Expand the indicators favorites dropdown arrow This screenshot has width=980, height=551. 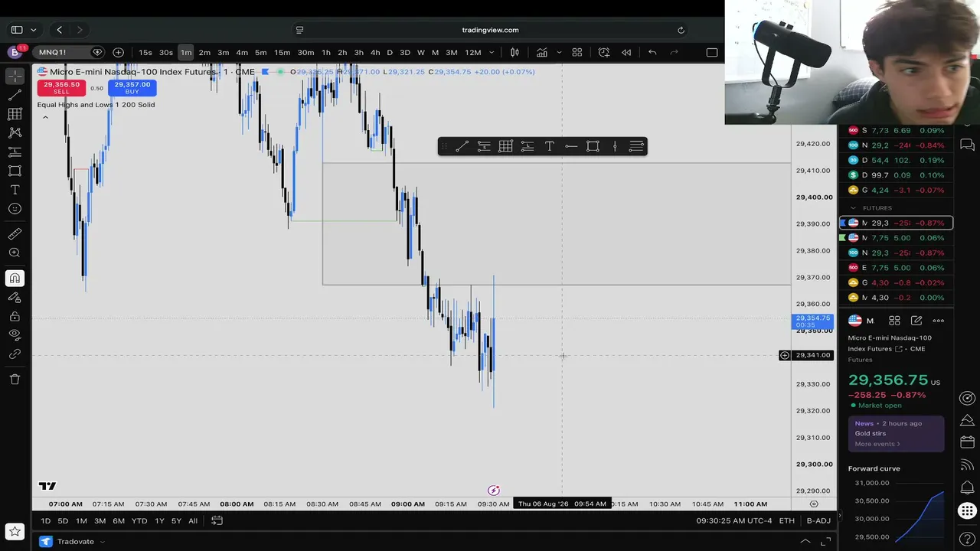pyautogui.click(x=559, y=52)
